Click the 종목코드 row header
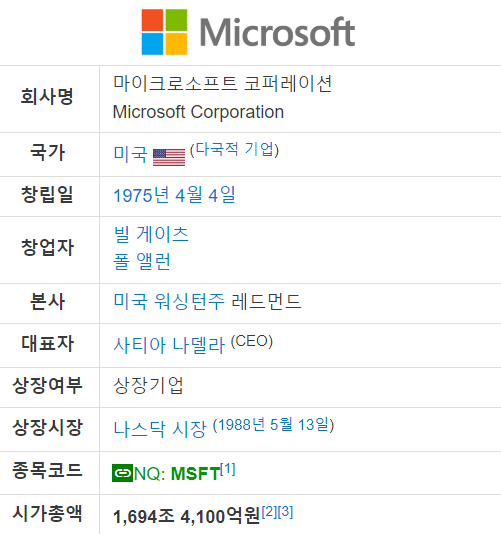Viewport: 501px width, 534px height. [47, 470]
